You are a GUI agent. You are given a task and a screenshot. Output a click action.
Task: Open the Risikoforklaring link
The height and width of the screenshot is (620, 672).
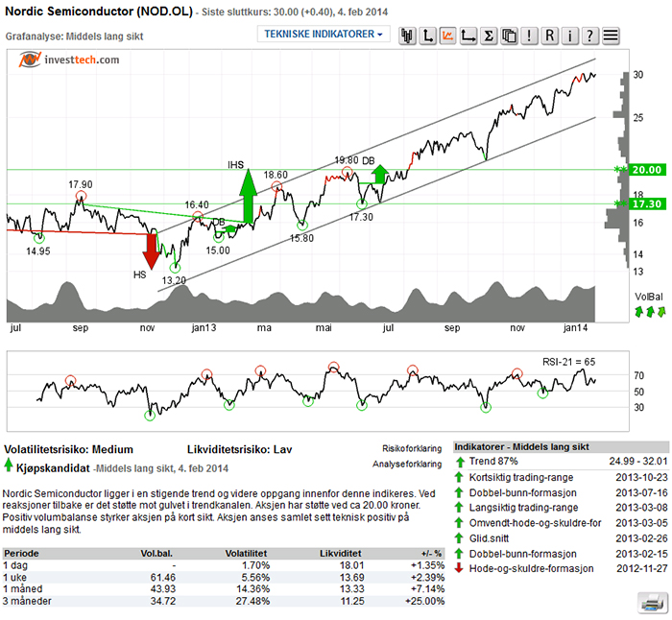(x=413, y=448)
